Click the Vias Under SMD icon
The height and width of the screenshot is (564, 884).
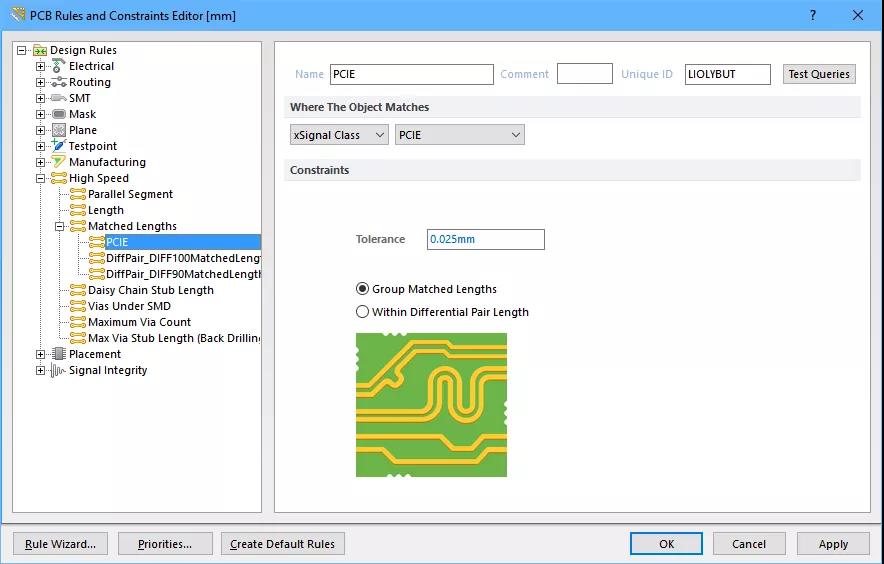pos(78,306)
